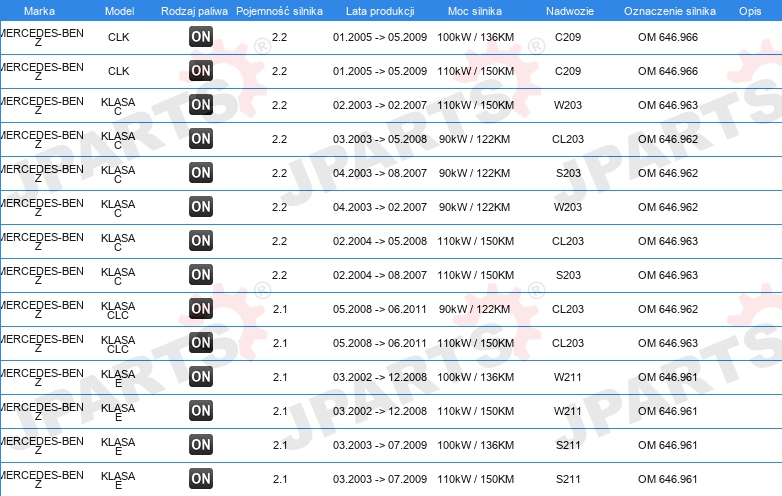Select the Nadwozie column header

570,11
